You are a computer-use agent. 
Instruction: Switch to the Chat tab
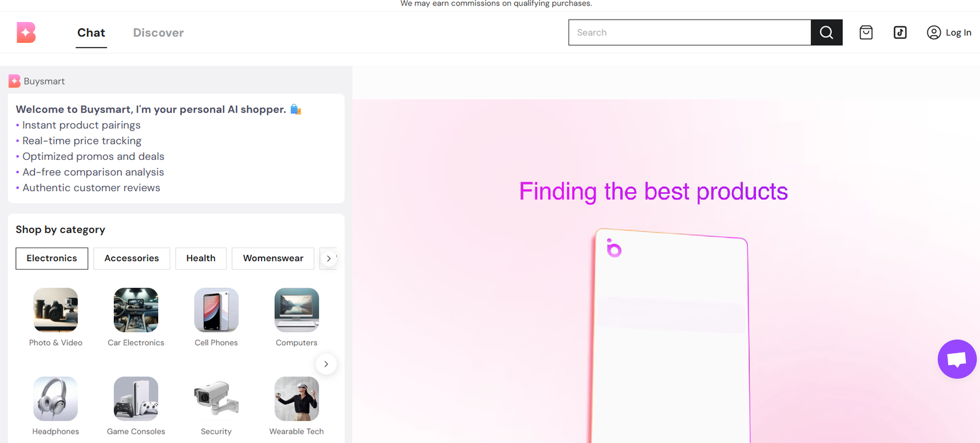(91, 32)
